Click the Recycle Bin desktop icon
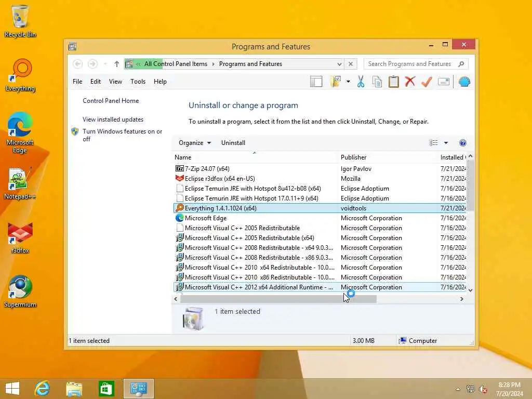This screenshot has height=399, width=532. (x=20, y=21)
